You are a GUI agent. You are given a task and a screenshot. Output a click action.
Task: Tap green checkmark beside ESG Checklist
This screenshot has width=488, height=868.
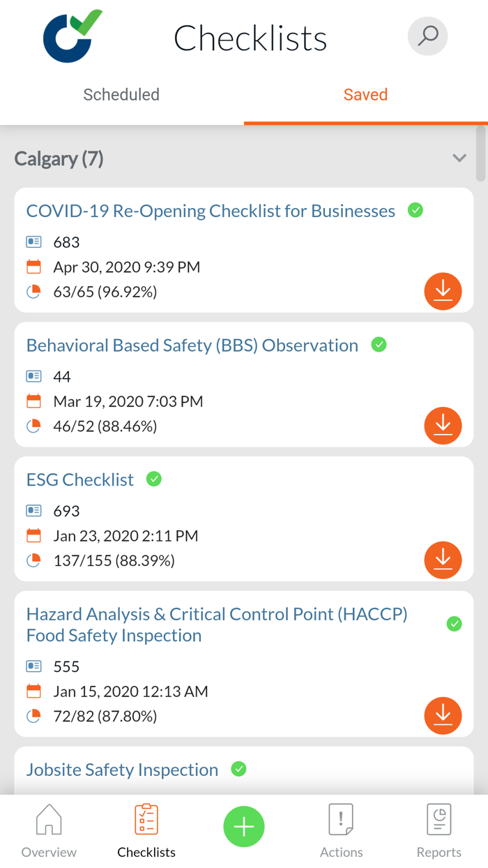coord(154,479)
